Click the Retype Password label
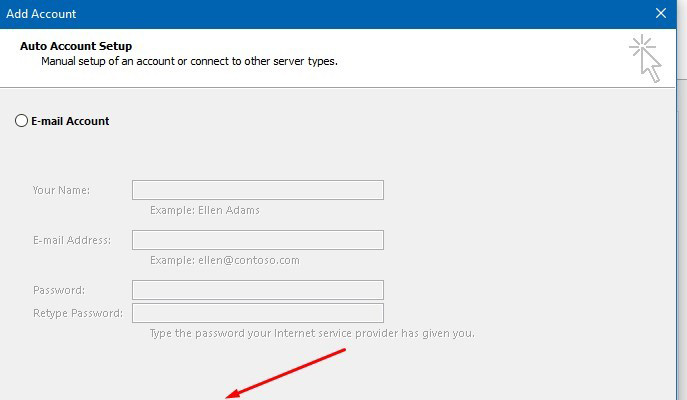Image resolution: width=687 pixels, height=400 pixels. (x=77, y=313)
